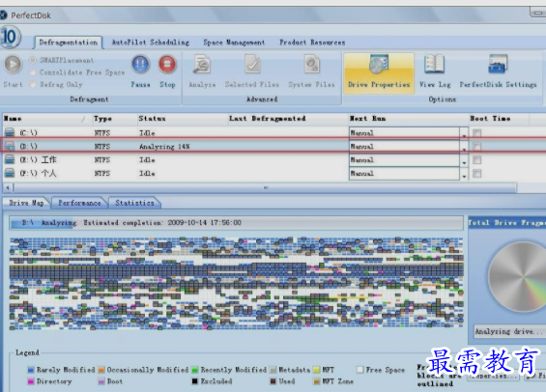Open the View Log book icon

point(435,64)
